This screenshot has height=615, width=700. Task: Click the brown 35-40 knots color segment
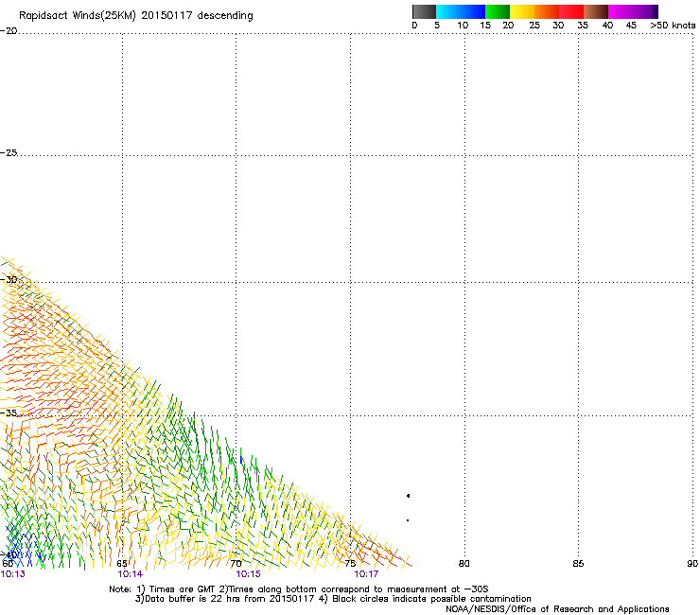coord(596,11)
